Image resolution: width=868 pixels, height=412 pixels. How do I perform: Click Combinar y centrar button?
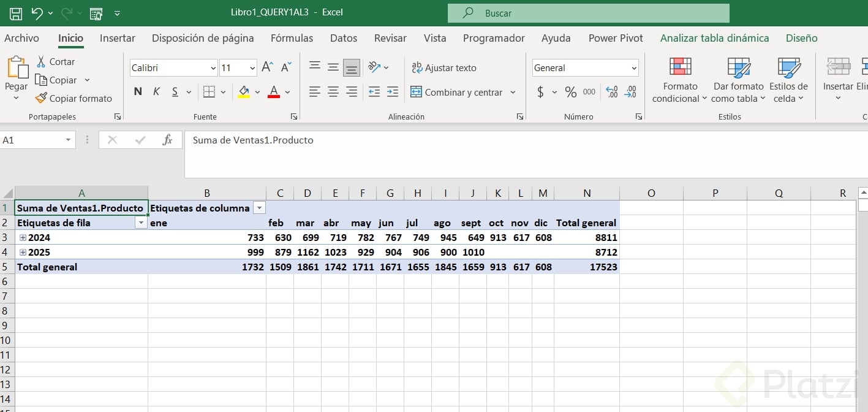[457, 92]
